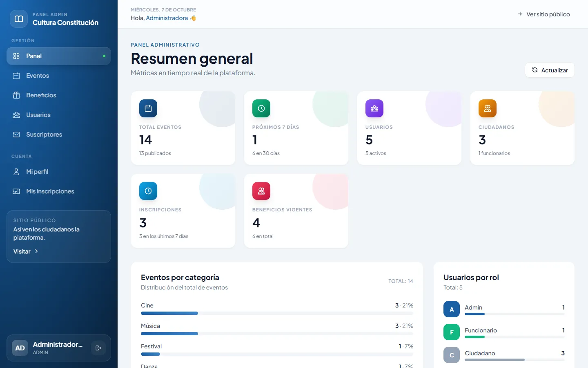
Task: Click the Total Eventos calendar icon
Action: pyautogui.click(x=148, y=108)
